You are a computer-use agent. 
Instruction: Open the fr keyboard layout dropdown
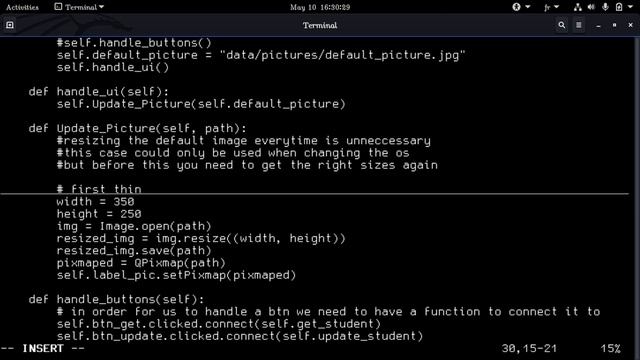click(x=551, y=7)
